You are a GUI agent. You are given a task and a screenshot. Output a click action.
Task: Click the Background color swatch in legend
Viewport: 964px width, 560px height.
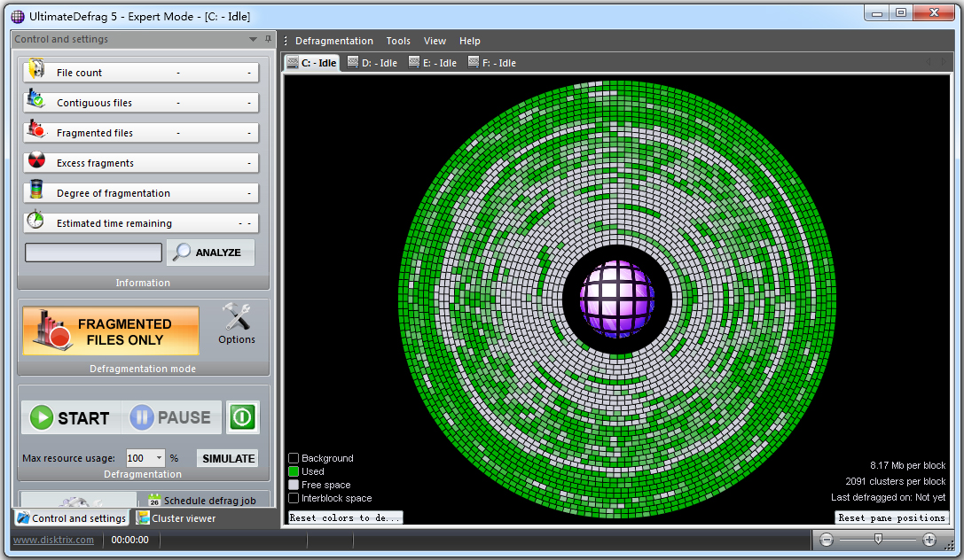[294, 458]
